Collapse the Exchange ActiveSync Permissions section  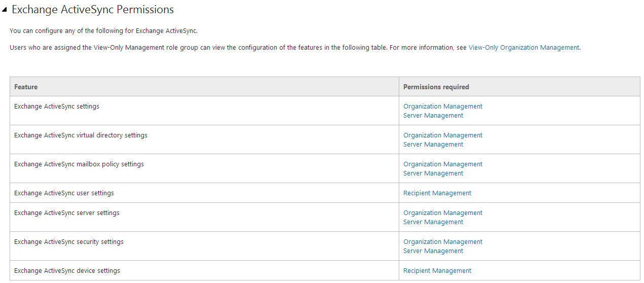coord(5,10)
